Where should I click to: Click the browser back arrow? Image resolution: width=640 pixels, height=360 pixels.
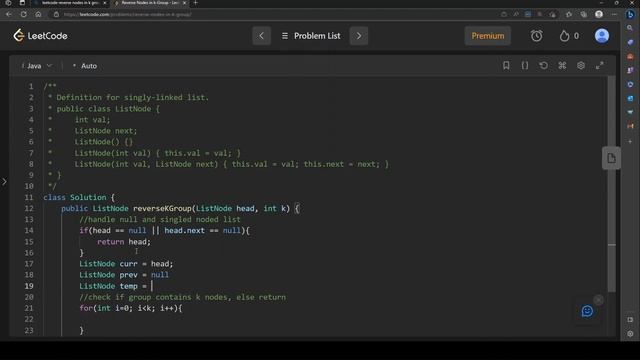(x=9, y=14)
